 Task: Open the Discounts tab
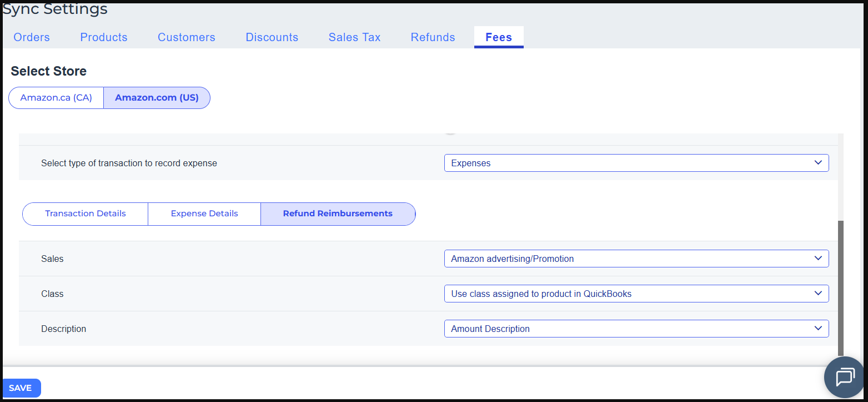point(272,37)
